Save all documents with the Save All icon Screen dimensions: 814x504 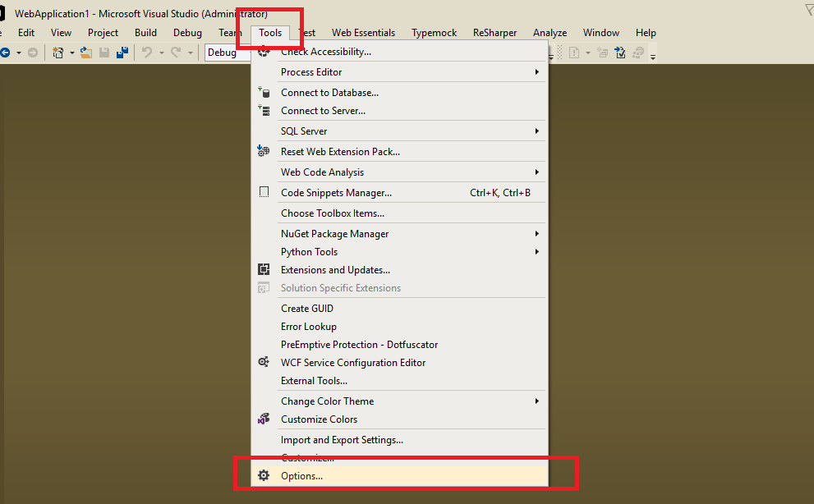(x=122, y=53)
